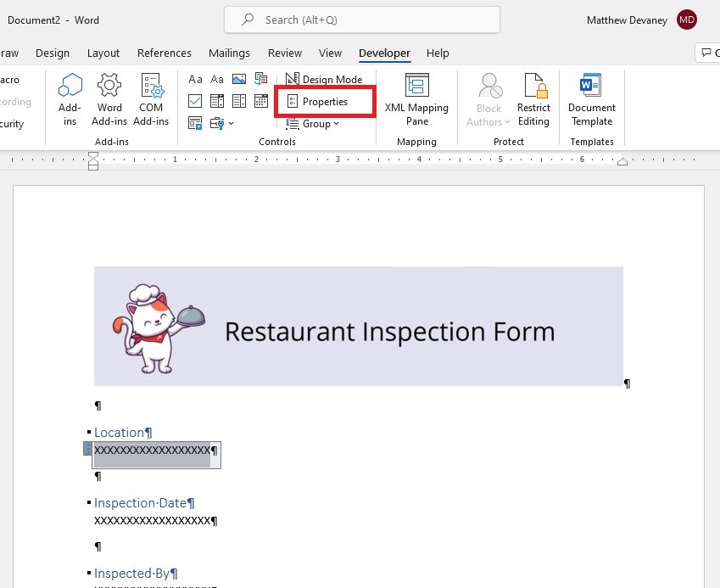This screenshot has width=720, height=588.
Task: Insert a Rich Text Content Control
Action: click(x=195, y=80)
